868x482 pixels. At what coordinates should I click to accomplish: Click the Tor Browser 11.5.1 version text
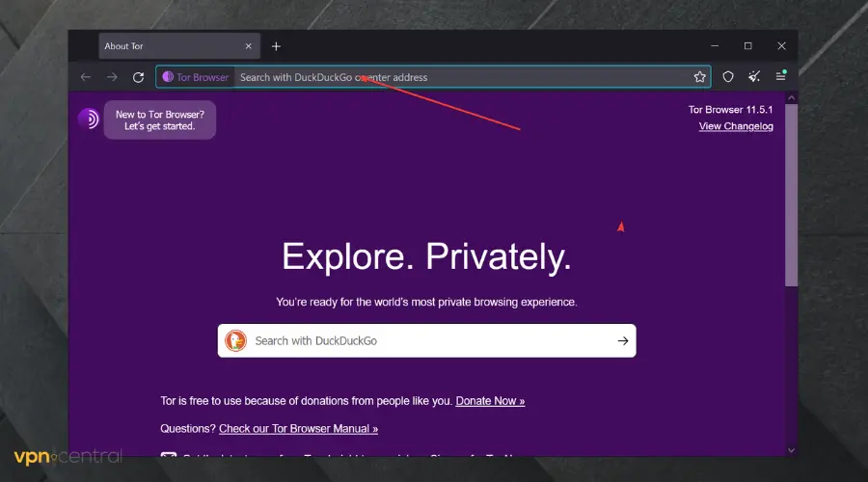pos(730,110)
